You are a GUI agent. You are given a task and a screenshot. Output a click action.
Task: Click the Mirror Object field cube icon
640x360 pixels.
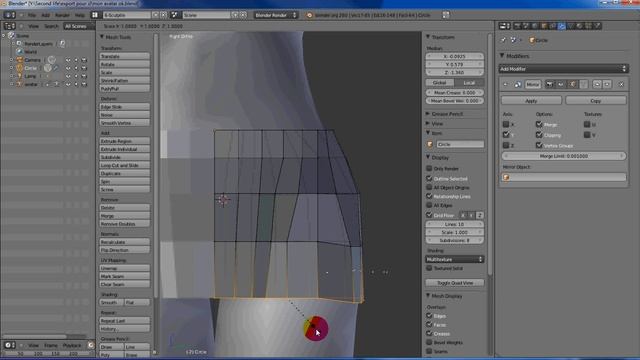506,177
